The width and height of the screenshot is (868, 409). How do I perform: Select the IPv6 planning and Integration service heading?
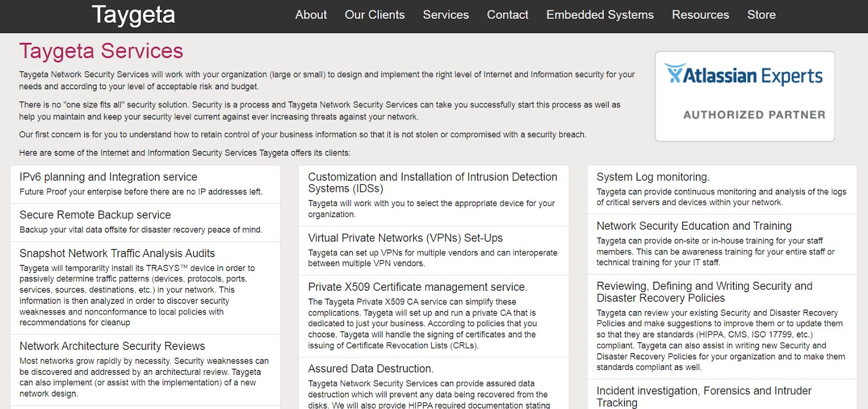click(108, 177)
